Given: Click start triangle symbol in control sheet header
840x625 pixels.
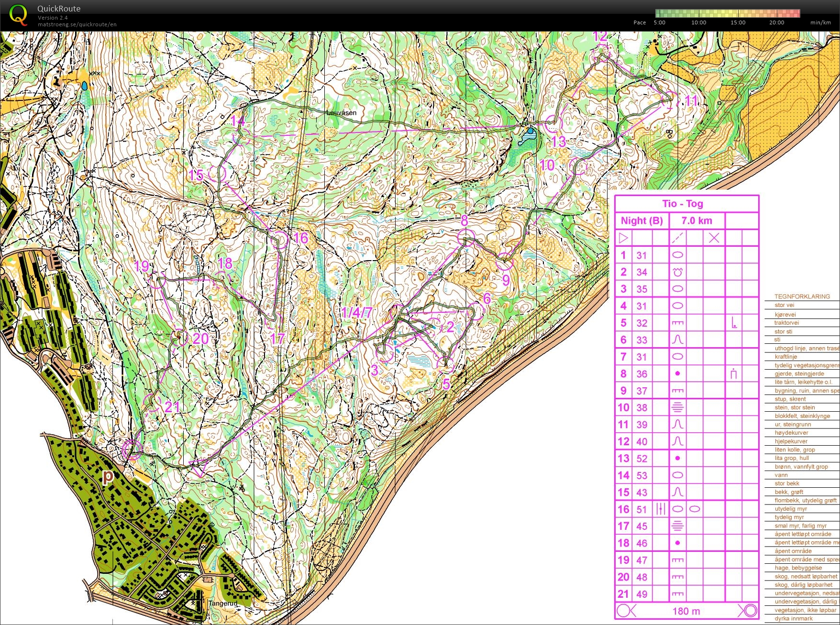Looking at the screenshot, I should (623, 238).
